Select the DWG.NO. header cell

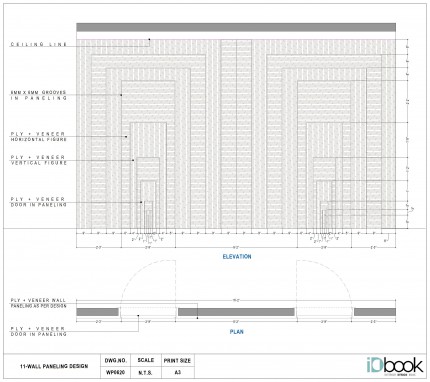click(116, 360)
